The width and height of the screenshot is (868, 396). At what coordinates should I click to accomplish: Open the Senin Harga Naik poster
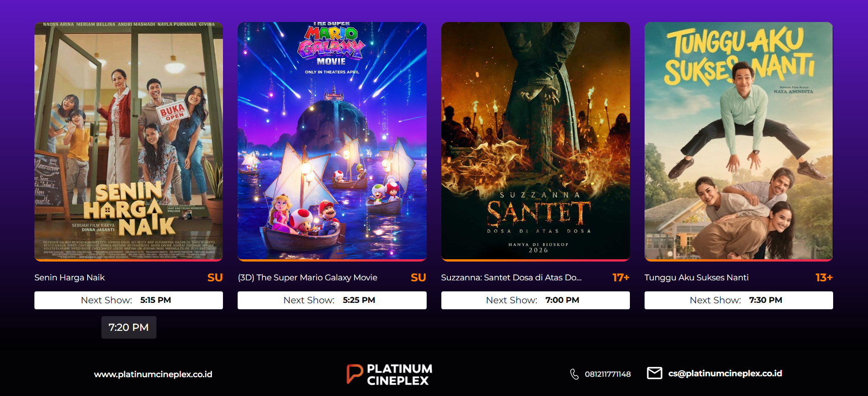click(x=128, y=141)
